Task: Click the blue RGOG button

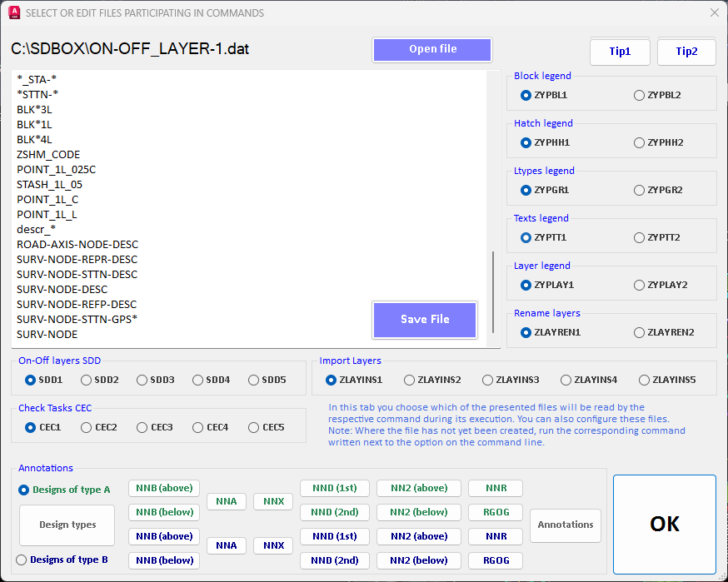Action: (x=496, y=560)
